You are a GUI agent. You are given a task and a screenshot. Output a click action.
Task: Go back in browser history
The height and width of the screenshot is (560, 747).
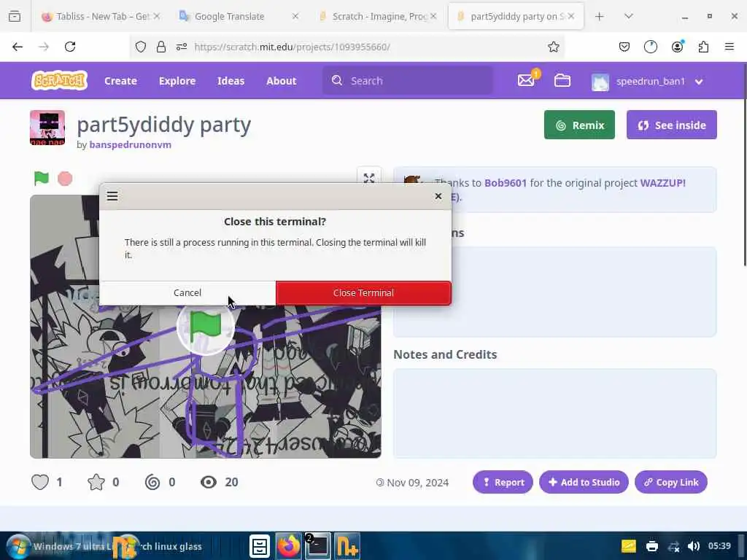18,47
